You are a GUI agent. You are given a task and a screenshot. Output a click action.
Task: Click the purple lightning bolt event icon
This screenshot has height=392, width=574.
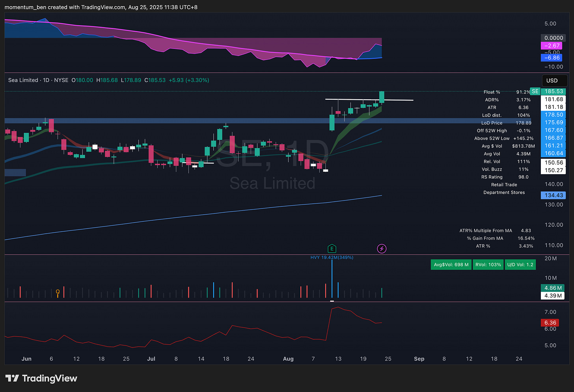[x=382, y=249]
